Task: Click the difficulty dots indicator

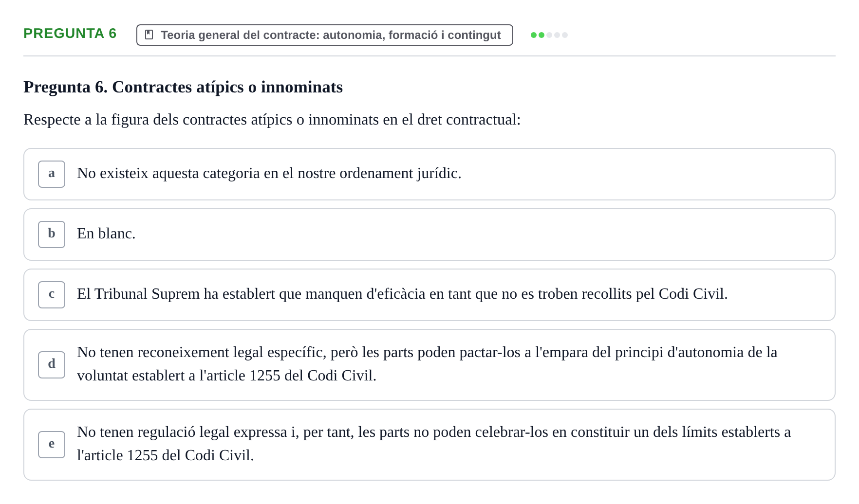Action: coord(549,35)
